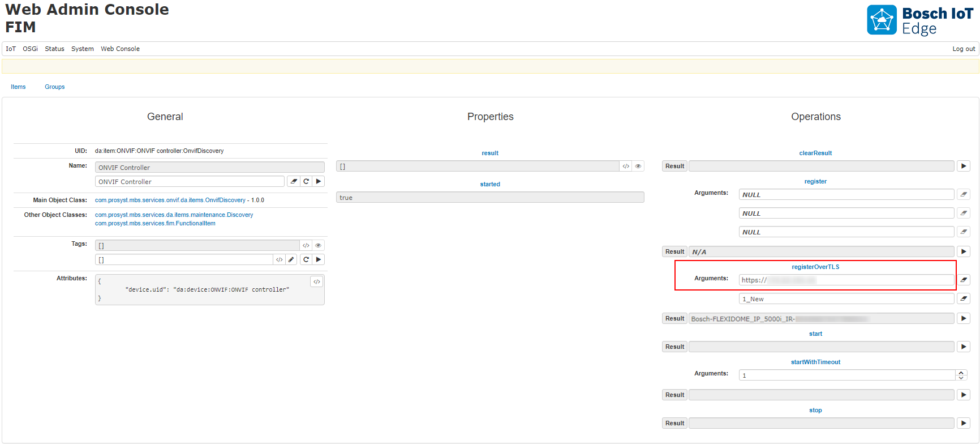980x444 pixels.
Task: Switch to the Groups tab
Action: [54, 87]
